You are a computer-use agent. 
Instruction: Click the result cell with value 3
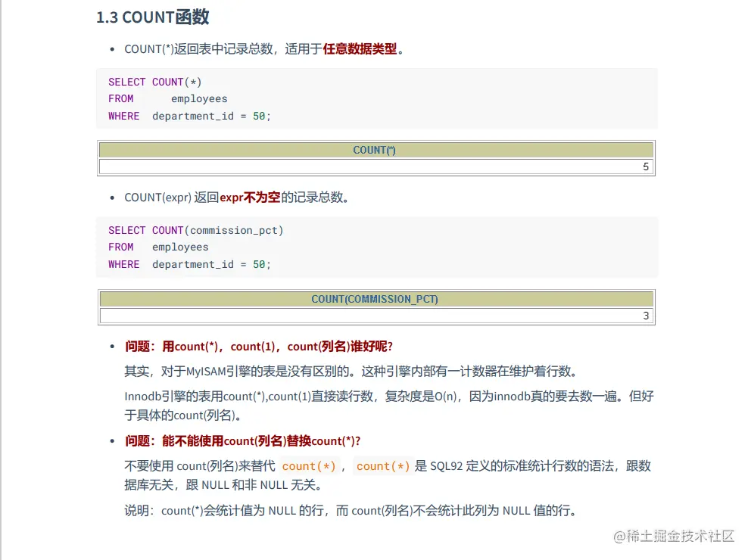[x=376, y=316]
